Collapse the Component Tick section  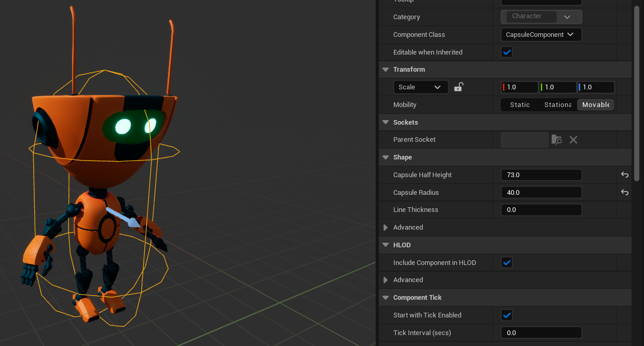tap(386, 298)
